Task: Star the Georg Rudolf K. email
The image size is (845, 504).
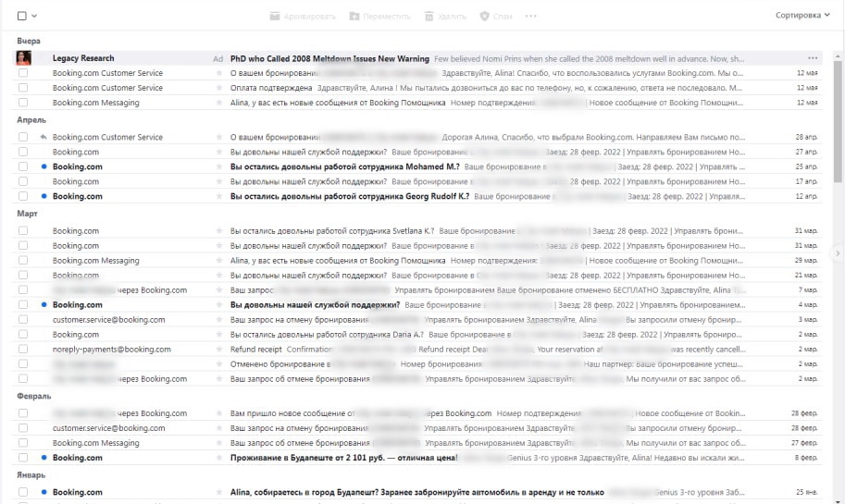Action: 218,196
